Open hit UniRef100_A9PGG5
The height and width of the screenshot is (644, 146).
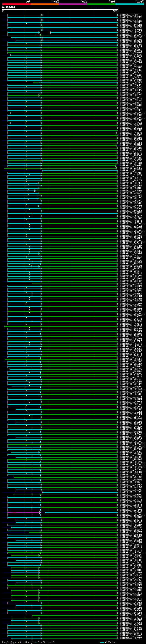(x=131, y=156)
